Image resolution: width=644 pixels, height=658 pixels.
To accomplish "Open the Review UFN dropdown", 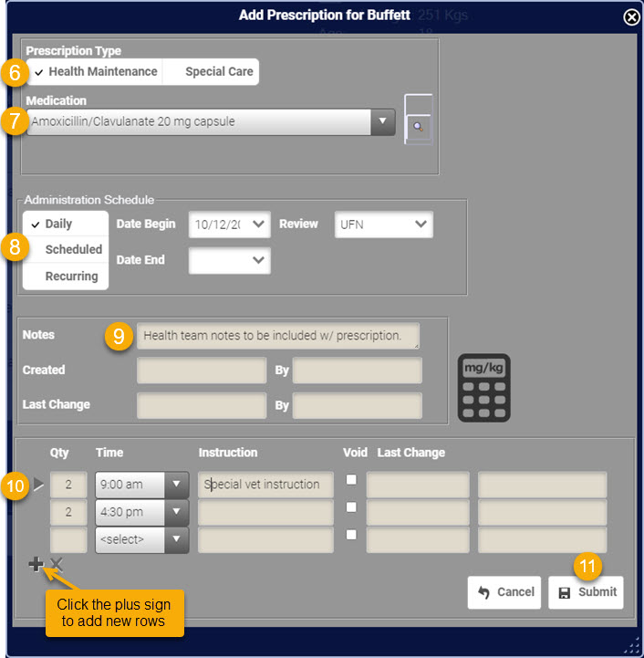I will (x=383, y=225).
